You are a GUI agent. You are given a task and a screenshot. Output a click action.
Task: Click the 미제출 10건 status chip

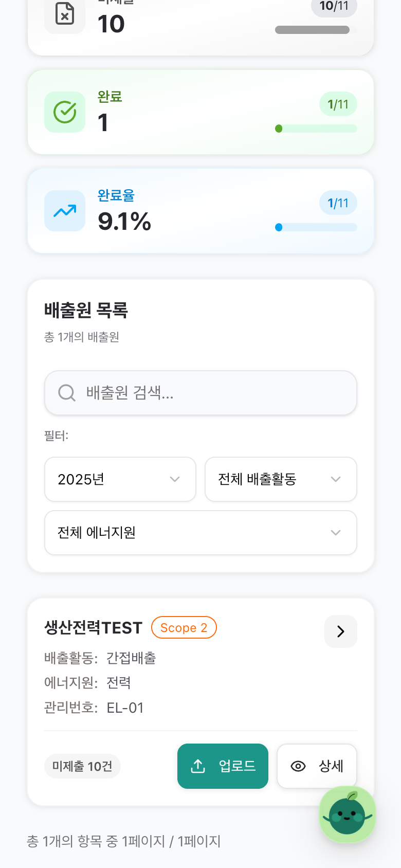[x=82, y=766]
